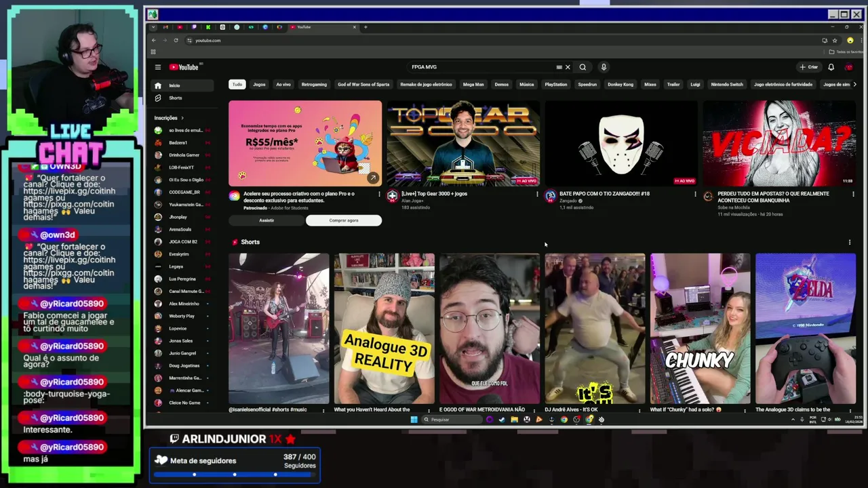The image size is (868, 488).
Task: Open File Explorer from the taskbar
Action: point(514,420)
